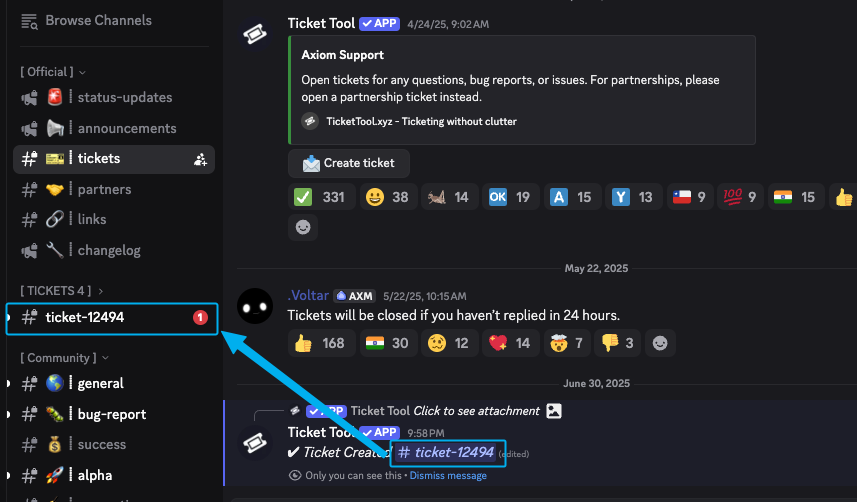
Task: Click the TicketTool.xyz footer icon
Action: 311,121
